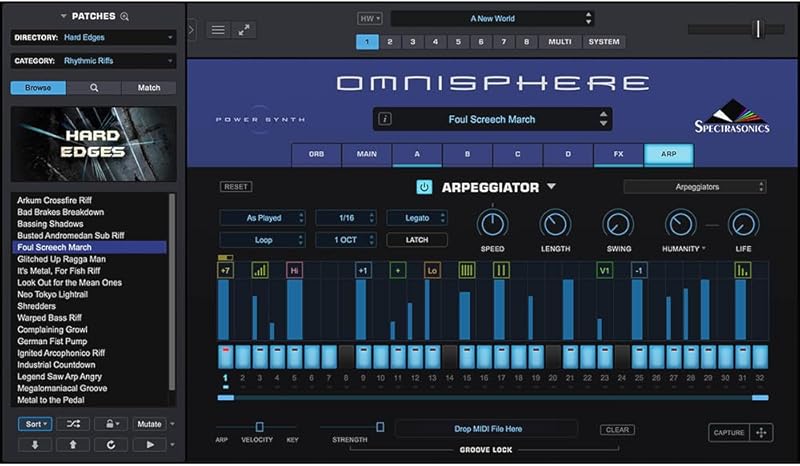Viewport: 800px width, 466px height.
Task: Switch to layer B tab
Action: pyautogui.click(x=467, y=154)
